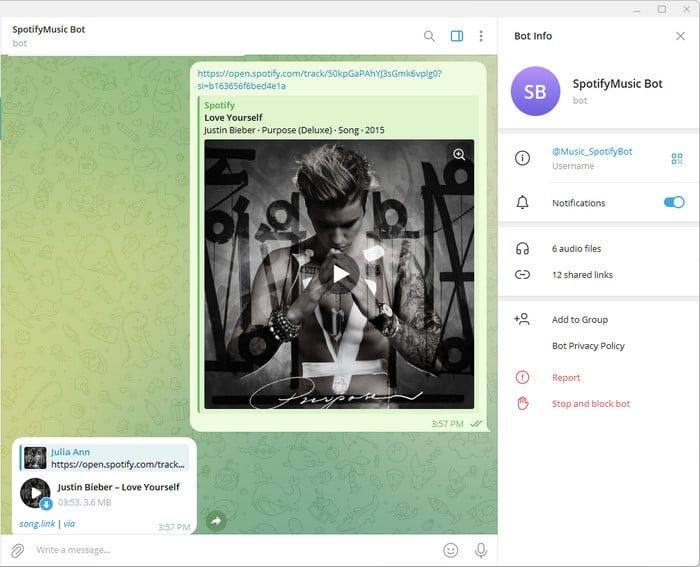Record a voice message with microphone icon
Image resolution: width=700 pixels, height=567 pixels.
click(x=481, y=550)
